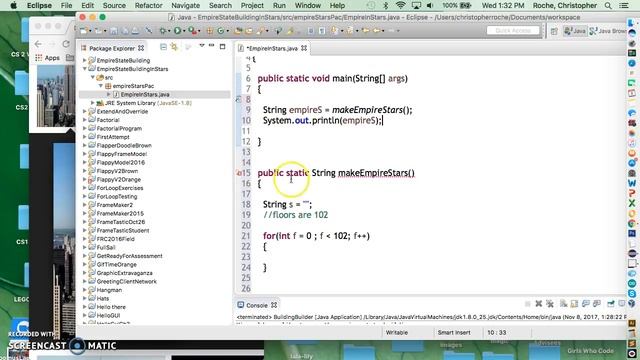
Task: Select the Console tab
Action: pyautogui.click(x=257, y=305)
